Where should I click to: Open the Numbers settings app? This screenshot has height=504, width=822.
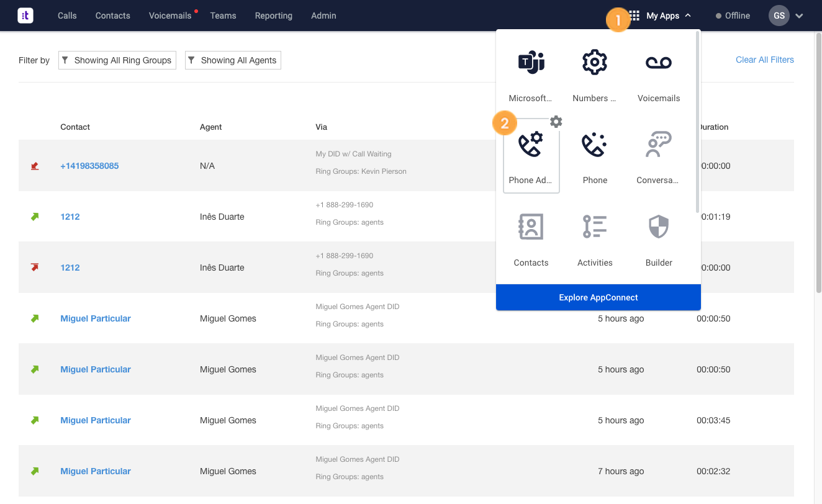595,74
